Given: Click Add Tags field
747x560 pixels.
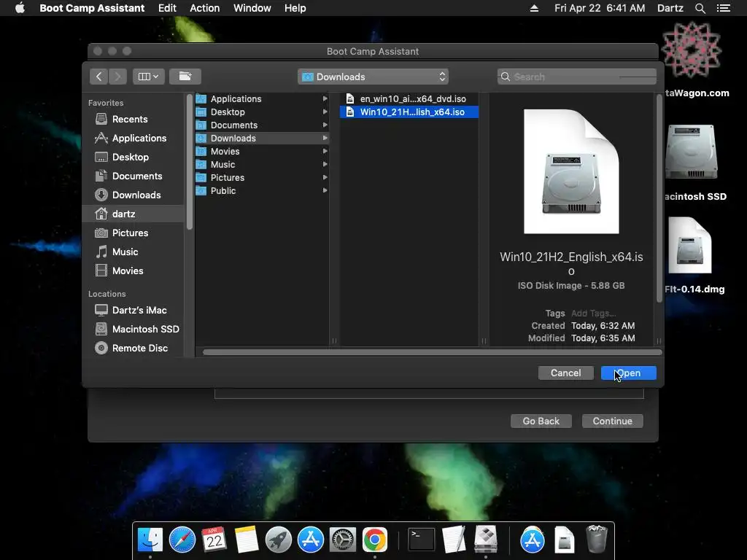Looking at the screenshot, I should click(594, 314).
